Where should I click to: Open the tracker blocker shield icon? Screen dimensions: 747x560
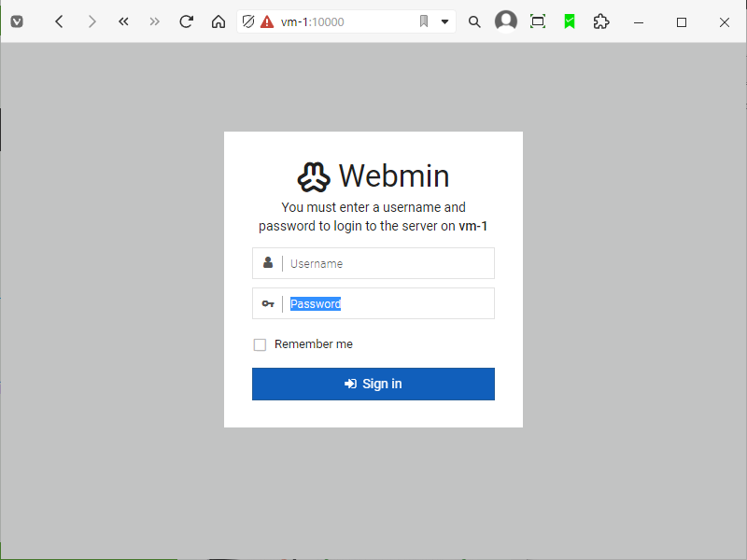coord(248,21)
